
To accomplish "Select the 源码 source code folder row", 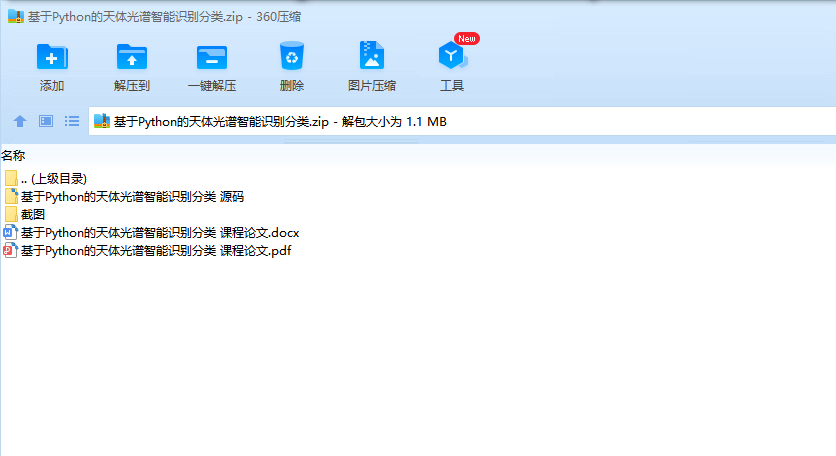I will 124,197.
